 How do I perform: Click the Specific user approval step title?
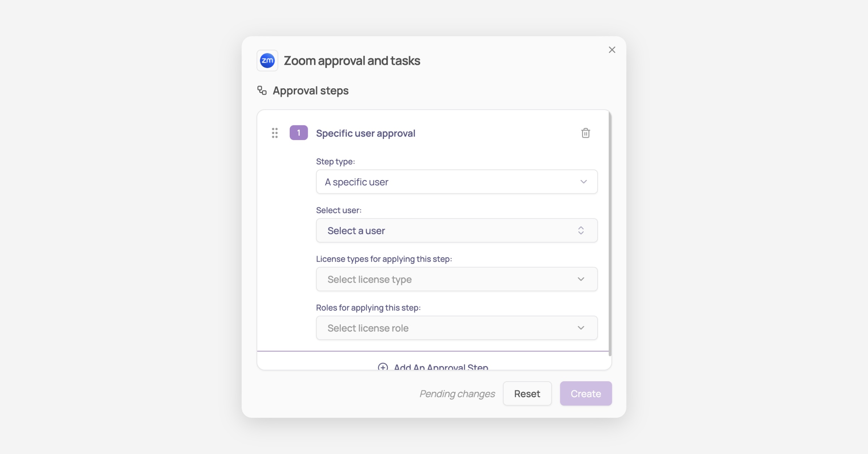pos(365,133)
